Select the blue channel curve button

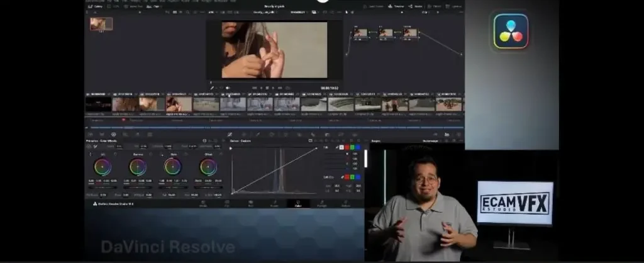(358, 147)
